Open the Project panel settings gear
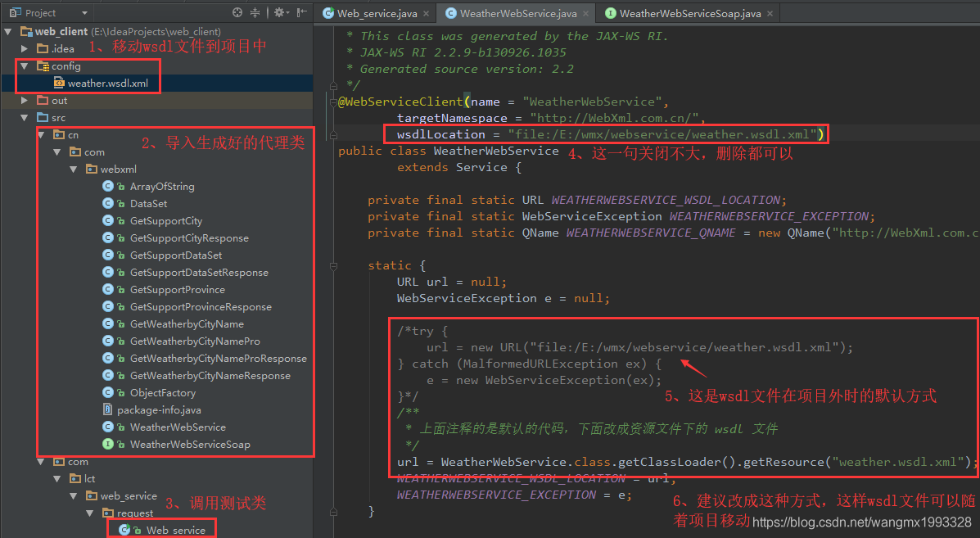This screenshot has width=980, height=538. pyautogui.click(x=278, y=12)
